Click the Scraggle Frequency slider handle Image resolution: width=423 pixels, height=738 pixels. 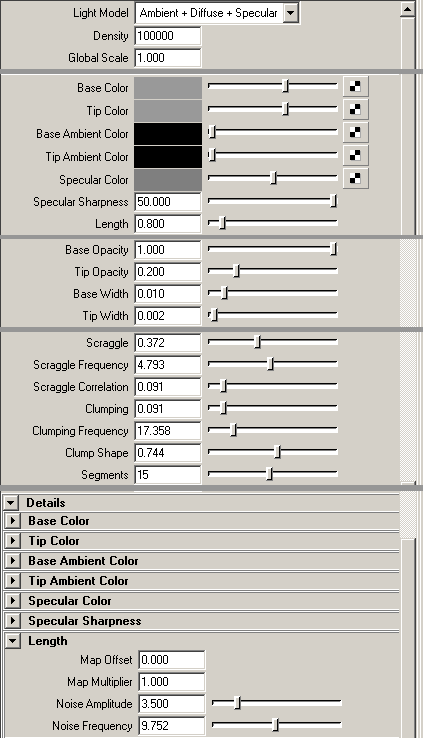coord(270,364)
